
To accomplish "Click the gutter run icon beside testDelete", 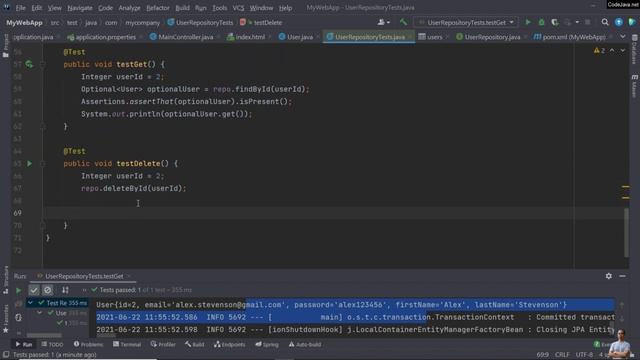I will pos(29,163).
